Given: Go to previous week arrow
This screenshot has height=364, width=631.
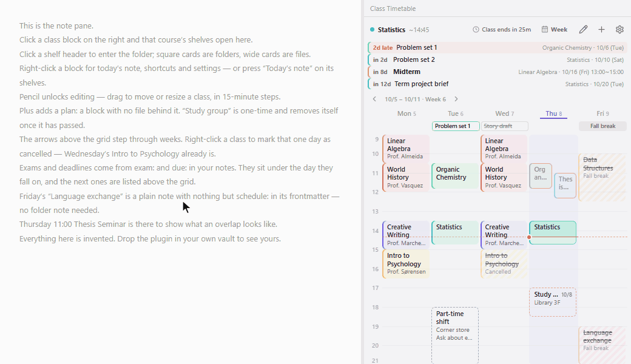Looking at the screenshot, I should click(374, 99).
